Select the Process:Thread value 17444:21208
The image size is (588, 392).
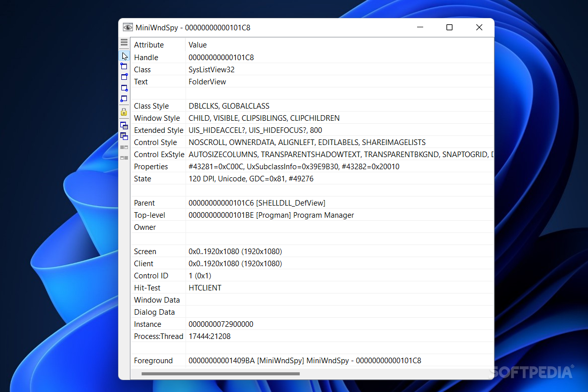click(x=209, y=336)
